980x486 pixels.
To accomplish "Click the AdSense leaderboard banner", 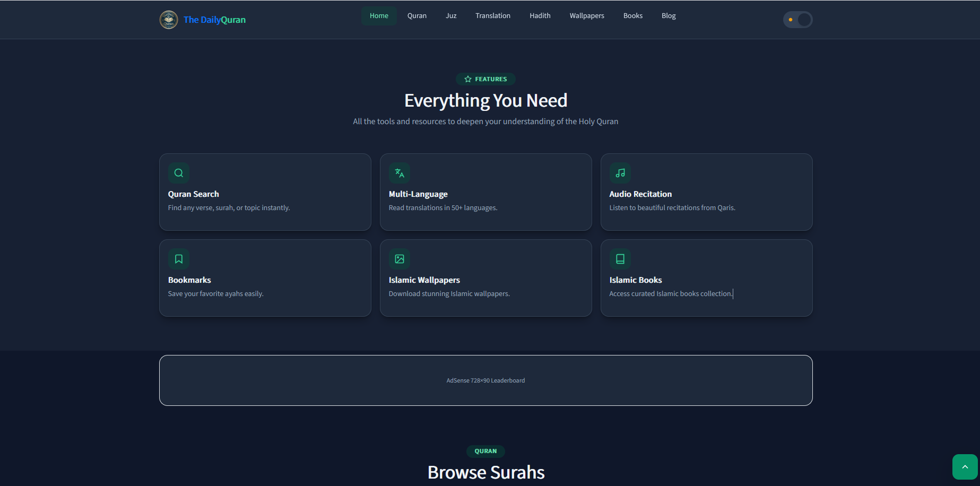I will pyautogui.click(x=485, y=380).
